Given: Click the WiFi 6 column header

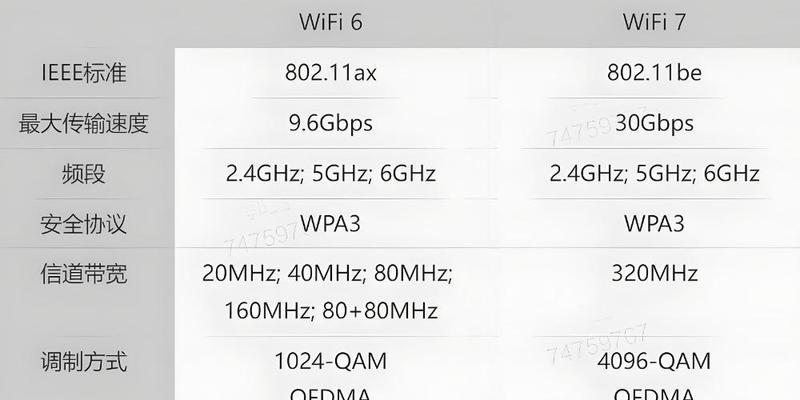Looking at the screenshot, I should pos(331,22).
